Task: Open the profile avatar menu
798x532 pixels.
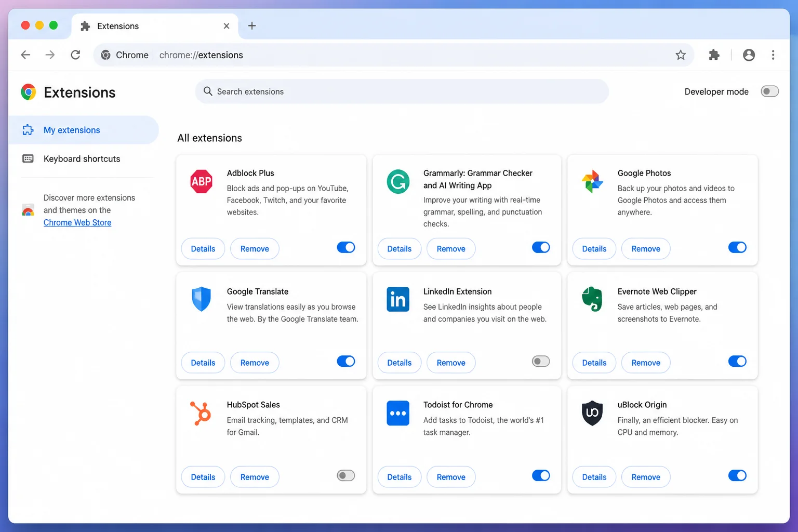Action: 749,55
